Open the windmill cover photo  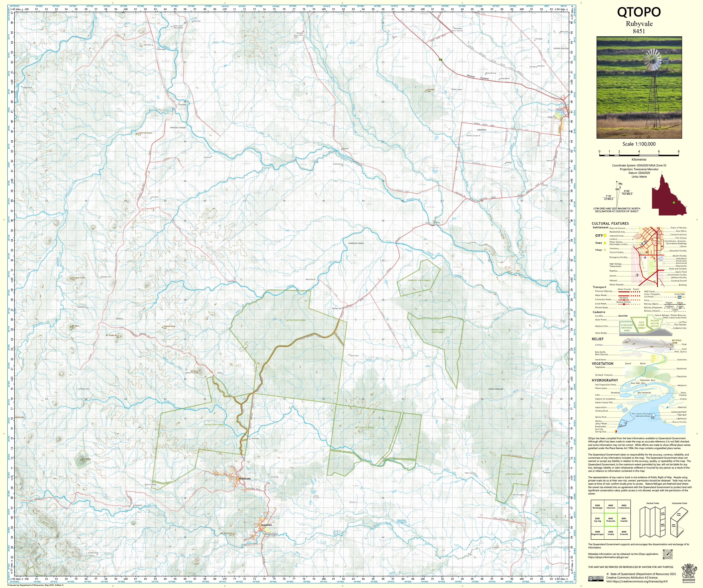click(639, 88)
